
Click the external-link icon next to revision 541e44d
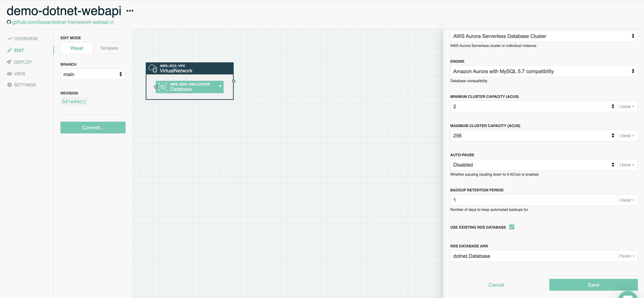click(84, 102)
